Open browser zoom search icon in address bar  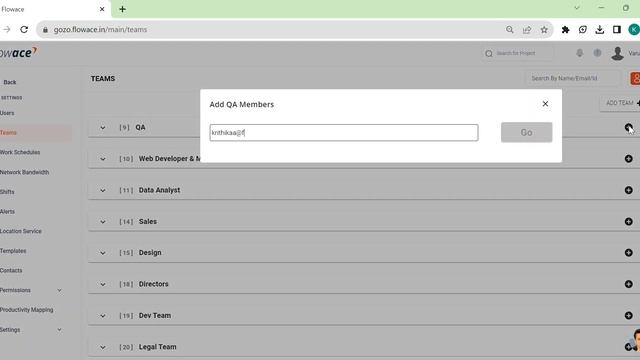pos(509,29)
